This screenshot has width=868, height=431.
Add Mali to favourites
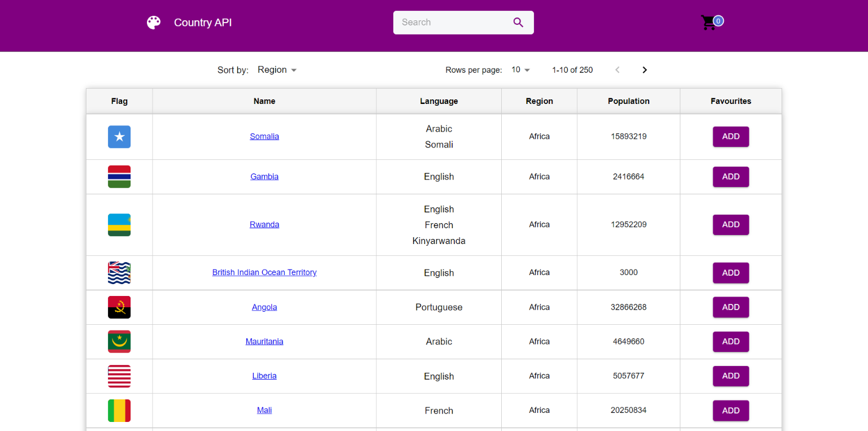[x=731, y=411]
